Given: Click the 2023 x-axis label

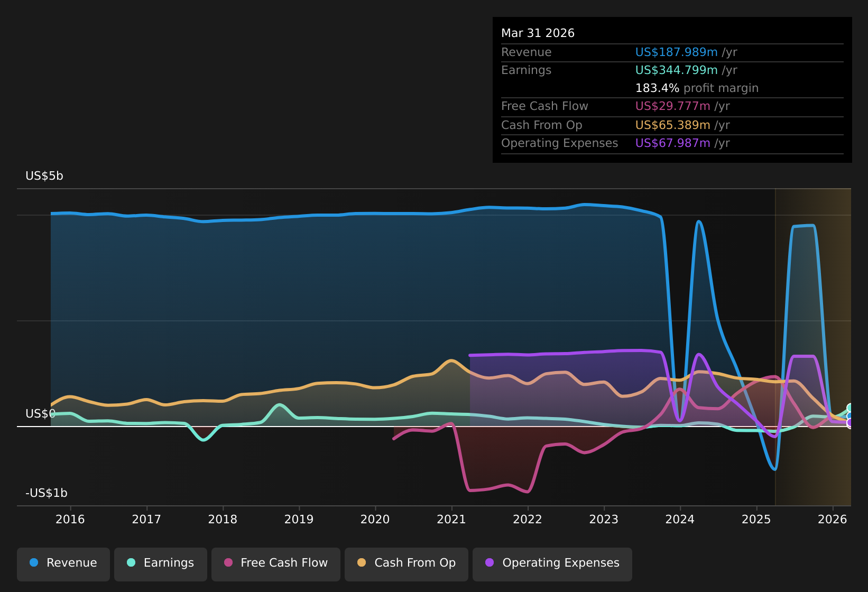Looking at the screenshot, I should [x=604, y=520].
